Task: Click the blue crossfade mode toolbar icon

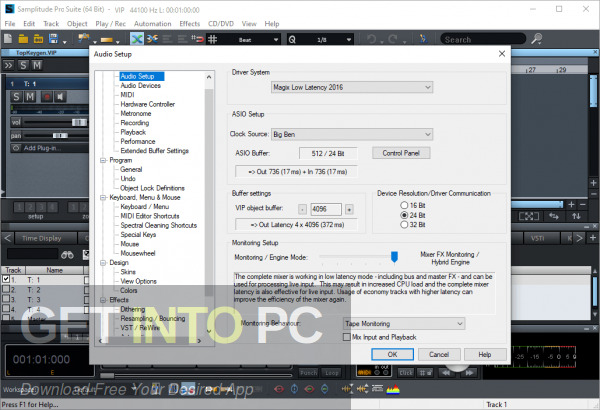Action: 137,39
